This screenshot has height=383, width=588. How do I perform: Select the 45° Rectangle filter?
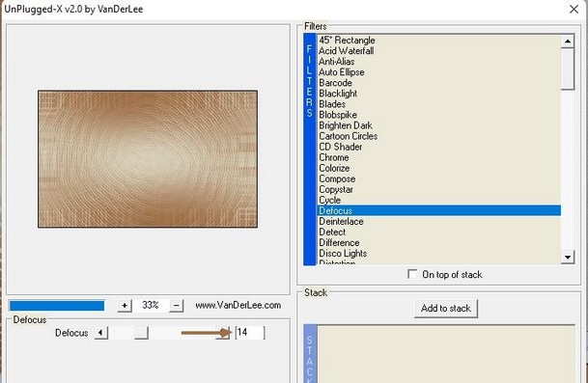(347, 41)
